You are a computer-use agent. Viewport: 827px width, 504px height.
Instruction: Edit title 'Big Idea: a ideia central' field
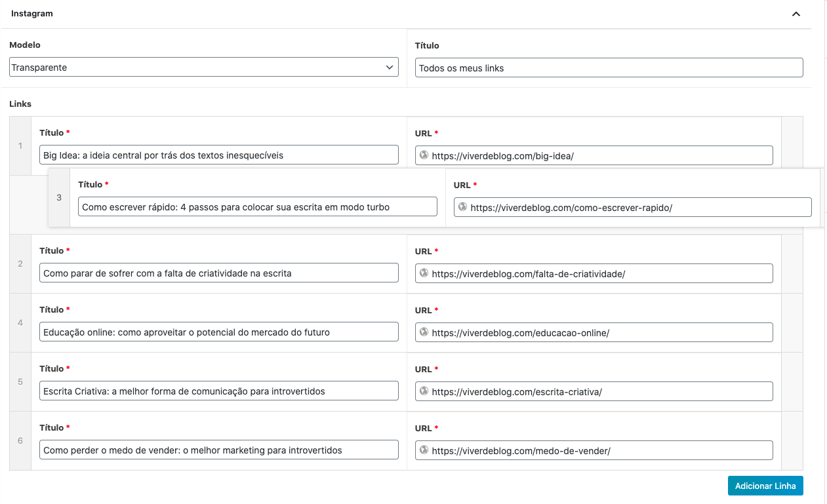219,155
